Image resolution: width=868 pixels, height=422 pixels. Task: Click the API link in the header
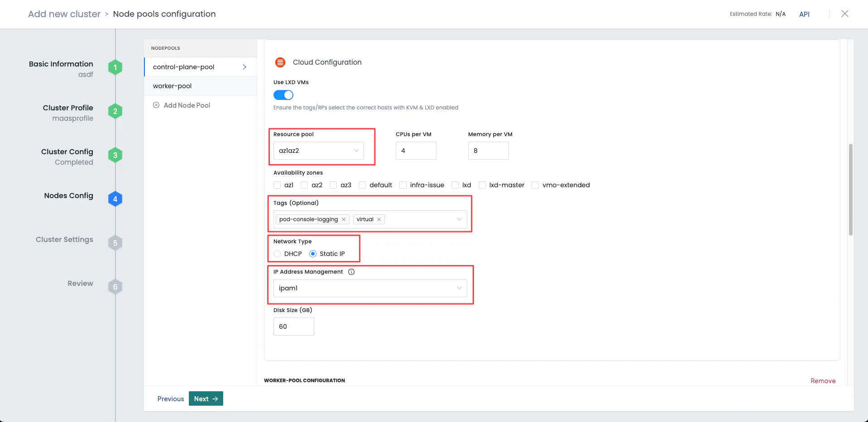coord(805,14)
